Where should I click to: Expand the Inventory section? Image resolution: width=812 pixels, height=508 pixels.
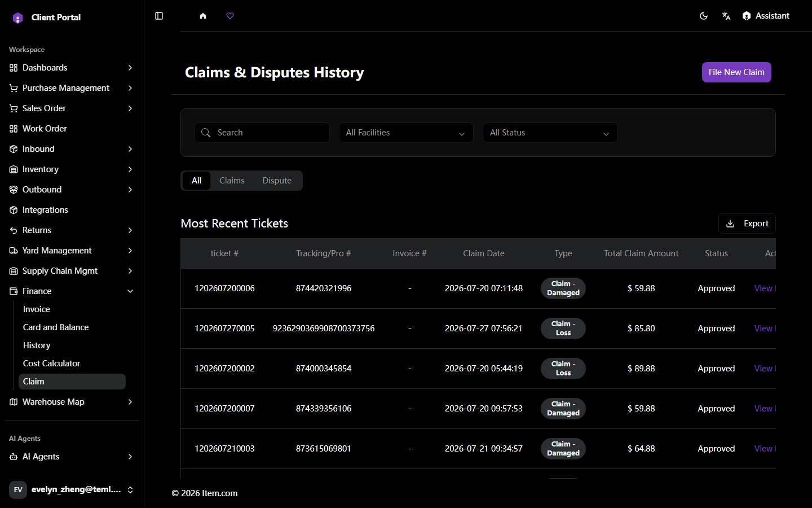click(72, 169)
